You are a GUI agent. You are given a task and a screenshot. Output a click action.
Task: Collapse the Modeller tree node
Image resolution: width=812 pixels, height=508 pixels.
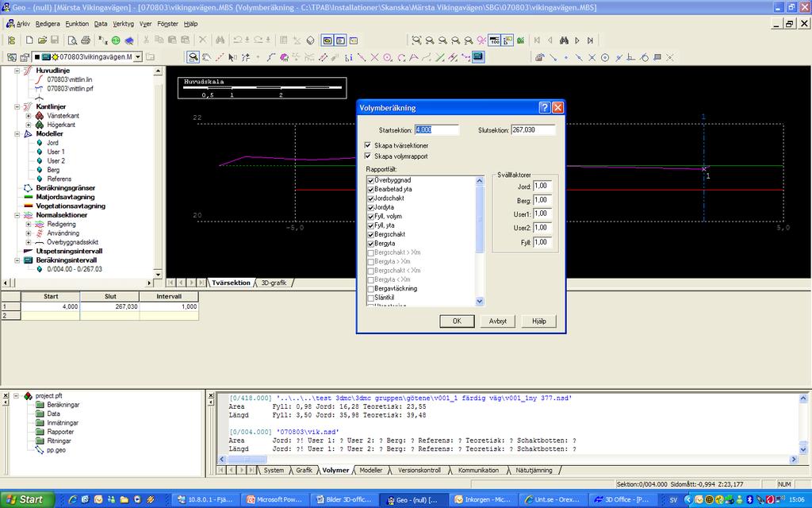[x=17, y=133]
